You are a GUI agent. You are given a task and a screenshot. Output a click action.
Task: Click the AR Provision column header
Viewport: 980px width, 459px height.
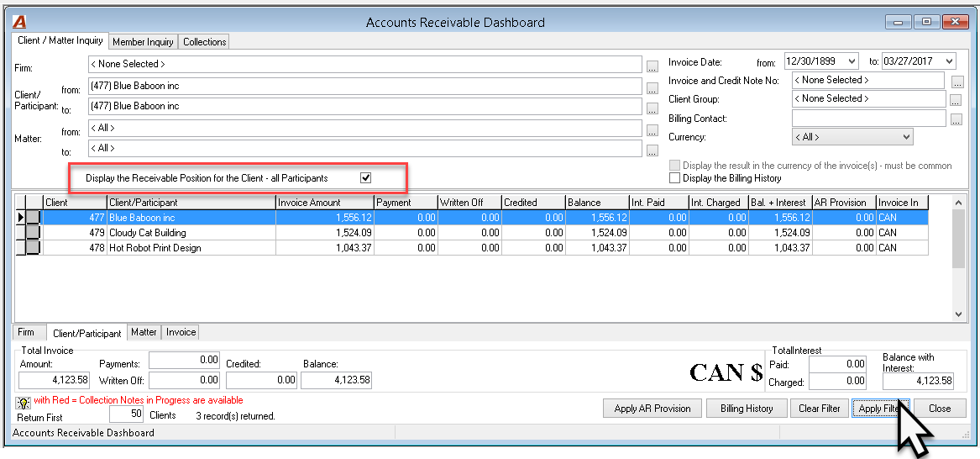(844, 203)
